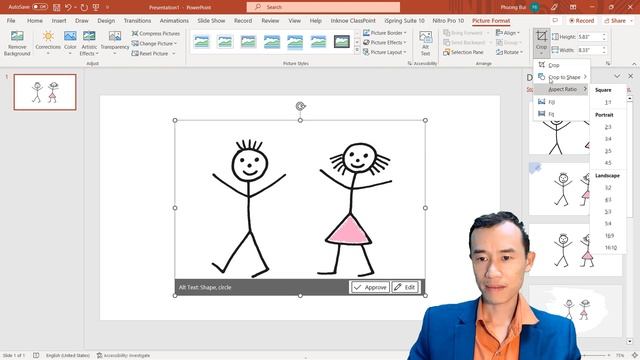
Task: Select the 16:9 landscape aspect ratio
Action: 608,236
